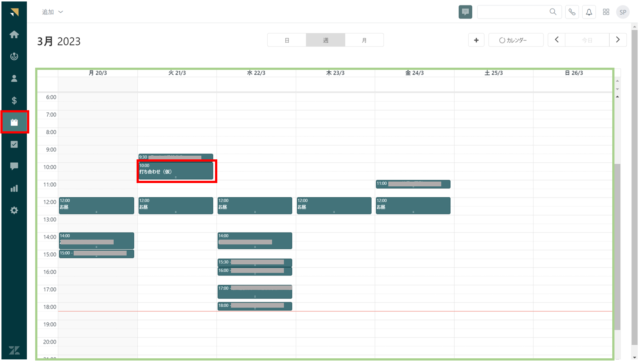Open the カレンダー selector button
The height and width of the screenshot is (362, 640).
point(516,40)
